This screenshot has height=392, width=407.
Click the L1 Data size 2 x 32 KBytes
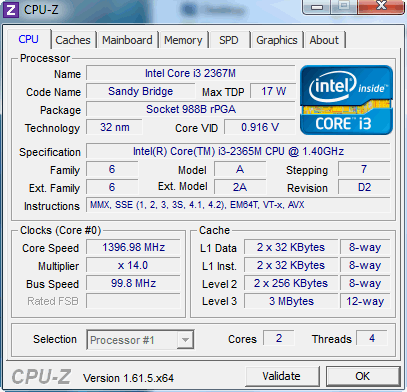coord(291,247)
